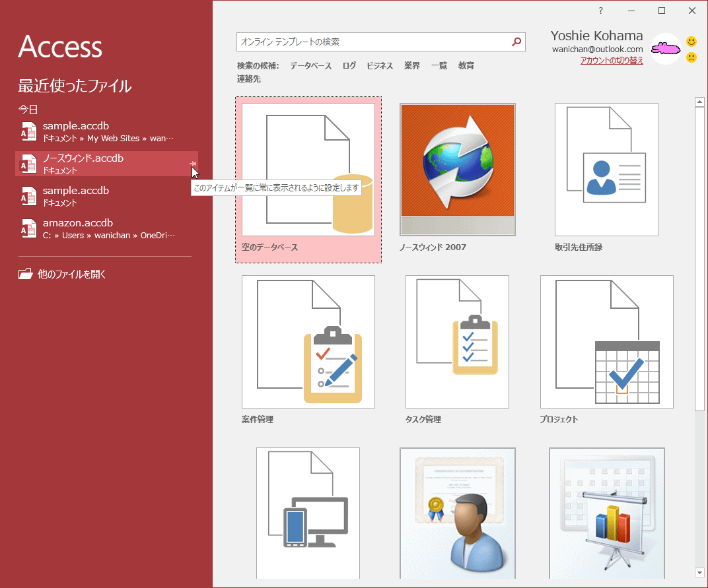Choose the template with bar chart presentation screen
The image size is (708, 588).
(x=606, y=513)
